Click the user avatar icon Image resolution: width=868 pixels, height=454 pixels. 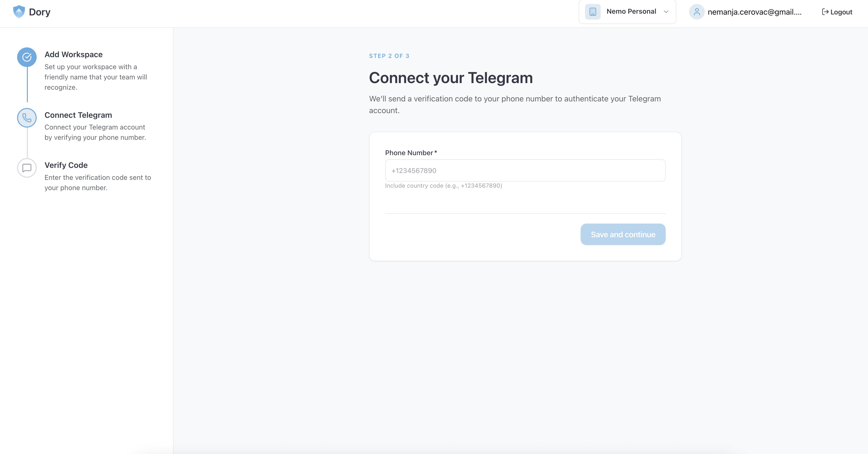[696, 12]
